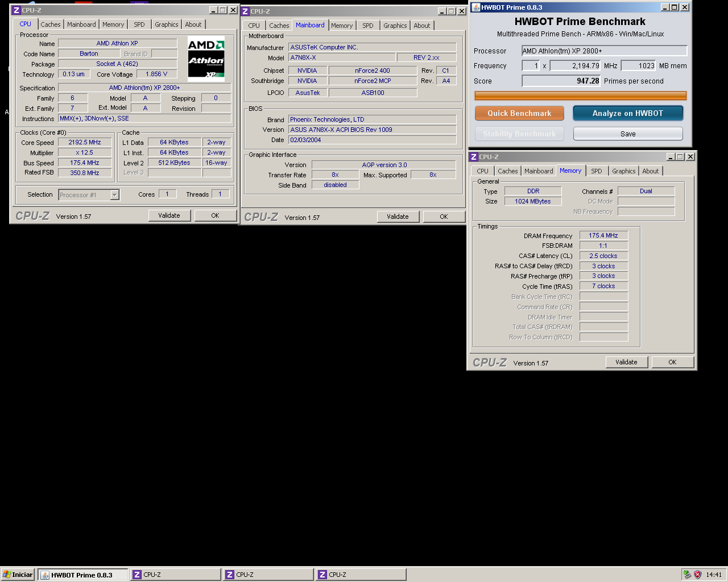The image size is (728, 582).
Task: Switch to Graphics tab in the Mainboard window
Action: [395, 26]
